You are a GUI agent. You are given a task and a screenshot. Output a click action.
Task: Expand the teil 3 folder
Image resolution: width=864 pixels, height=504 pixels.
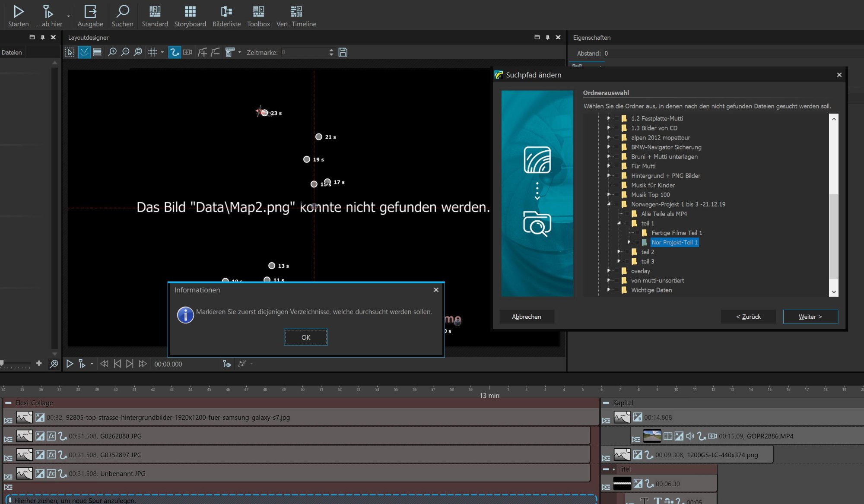(x=619, y=261)
